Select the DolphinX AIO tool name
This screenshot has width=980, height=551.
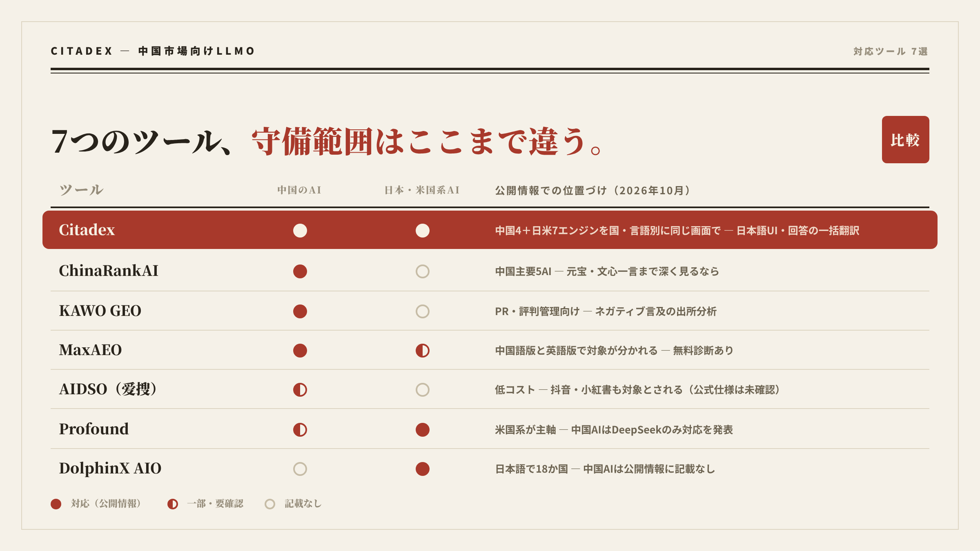[110, 468]
